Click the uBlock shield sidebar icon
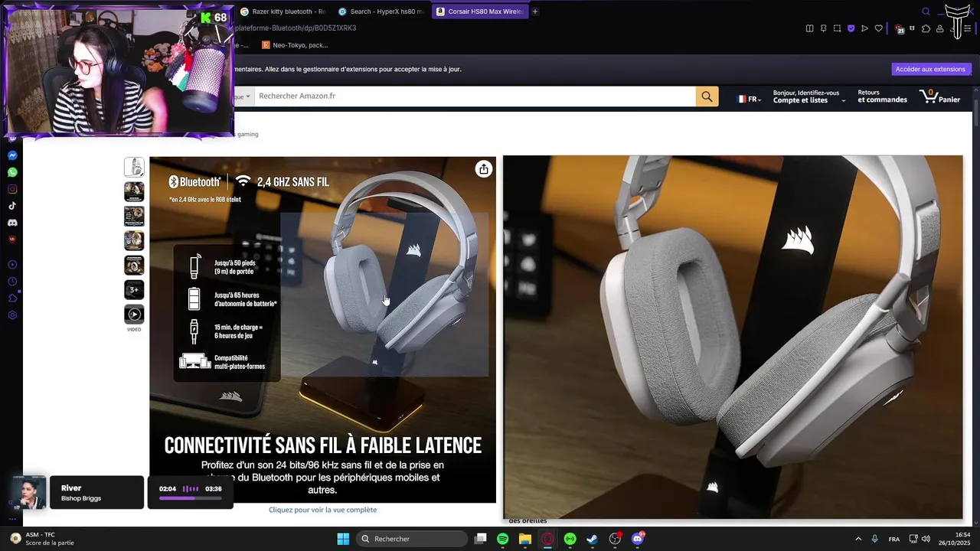980x551 pixels. [x=12, y=240]
